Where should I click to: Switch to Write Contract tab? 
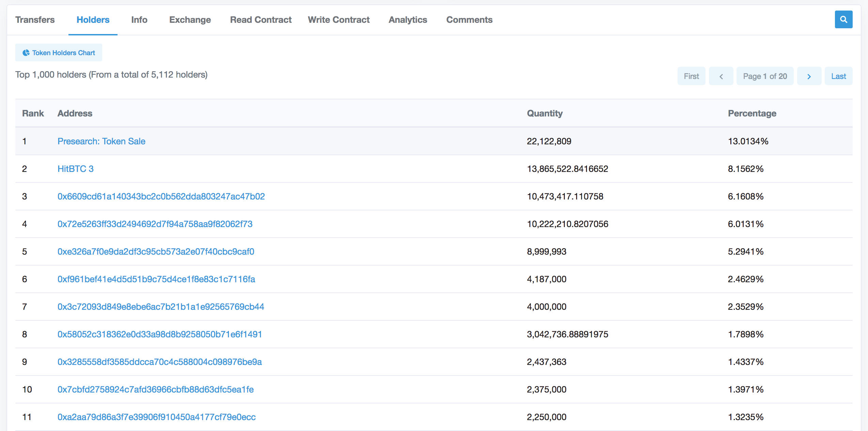tap(338, 20)
